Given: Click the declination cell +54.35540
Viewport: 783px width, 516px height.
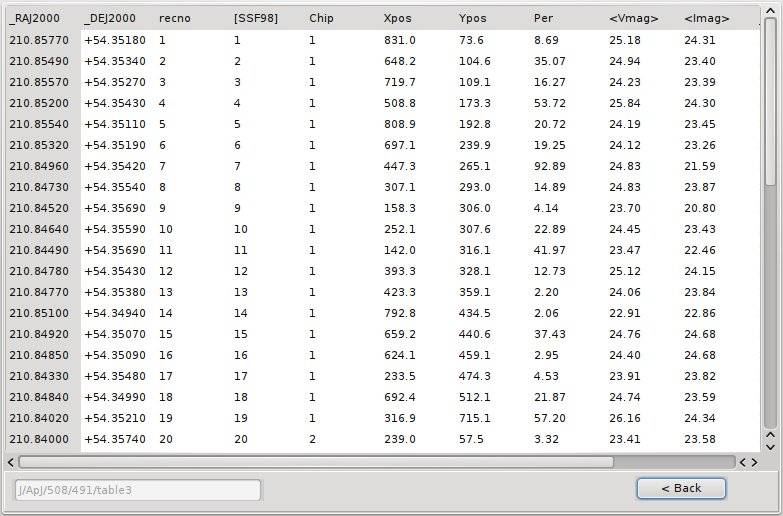Looking at the screenshot, I should pos(115,187).
